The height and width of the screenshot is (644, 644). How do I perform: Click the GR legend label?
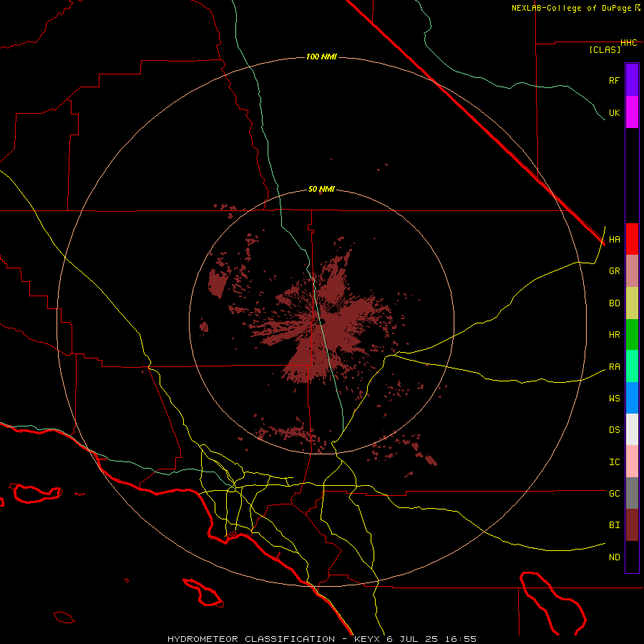(614, 271)
